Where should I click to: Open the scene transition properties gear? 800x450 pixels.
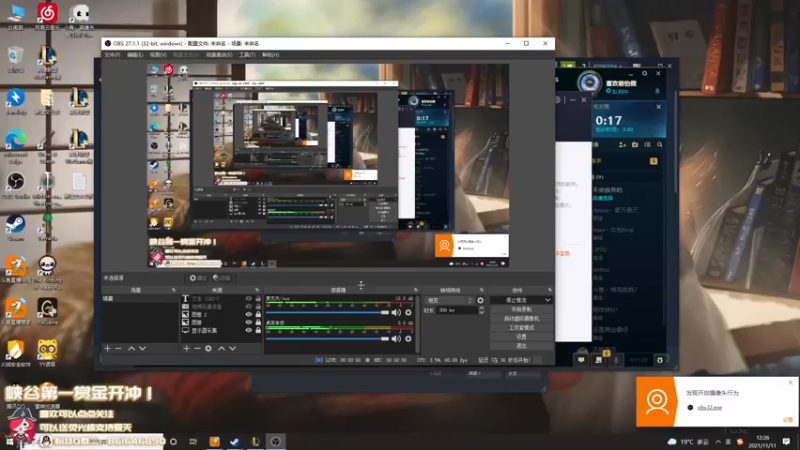480,301
